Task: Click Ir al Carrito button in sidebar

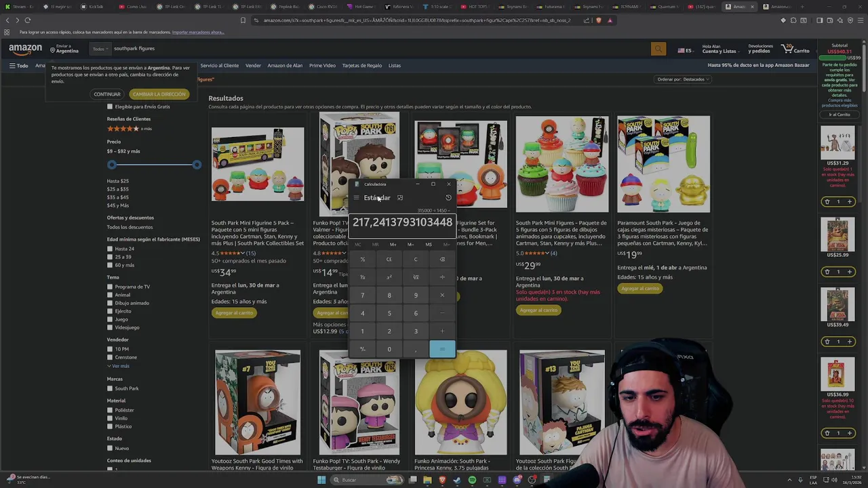Action: point(840,115)
